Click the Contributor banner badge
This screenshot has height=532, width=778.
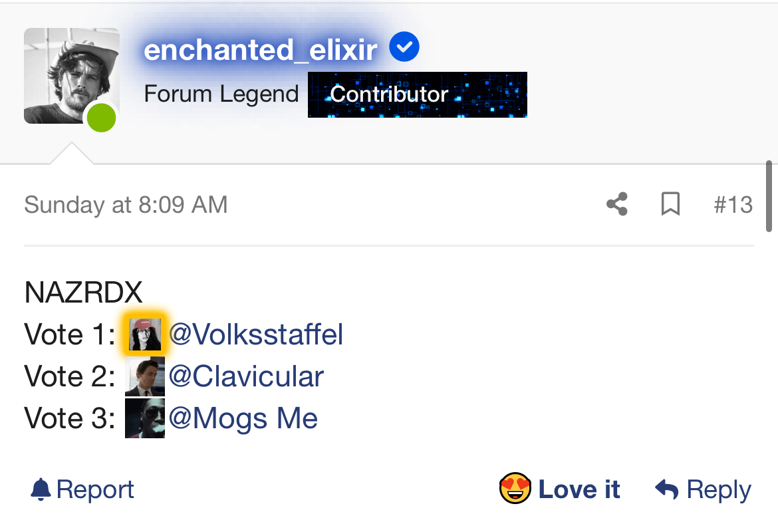(x=418, y=94)
